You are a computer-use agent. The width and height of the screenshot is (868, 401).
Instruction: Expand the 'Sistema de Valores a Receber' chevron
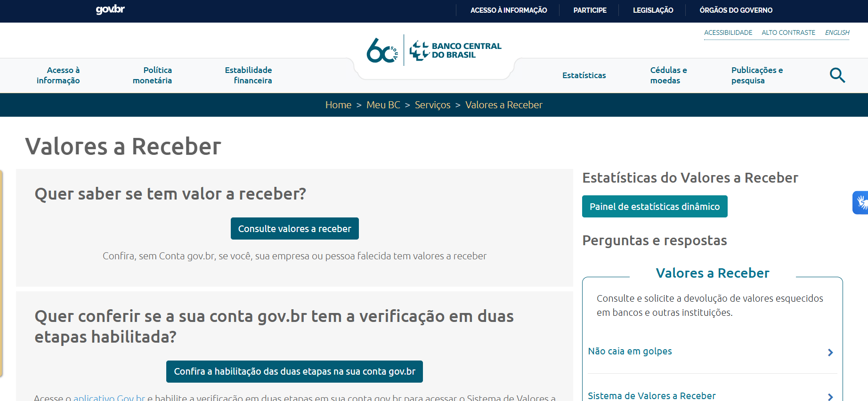(x=830, y=396)
